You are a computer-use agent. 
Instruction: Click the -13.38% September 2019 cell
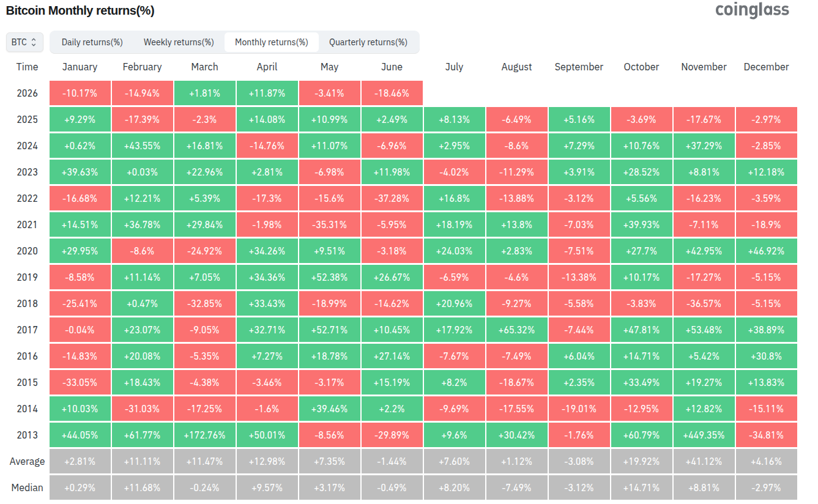coord(579,277)
